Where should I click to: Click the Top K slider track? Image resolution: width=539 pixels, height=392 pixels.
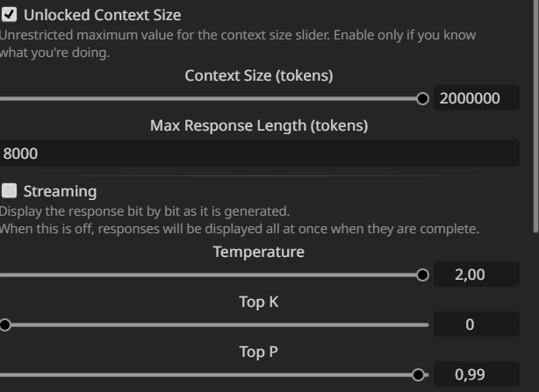pyautogui.click(x=219, y=324)
